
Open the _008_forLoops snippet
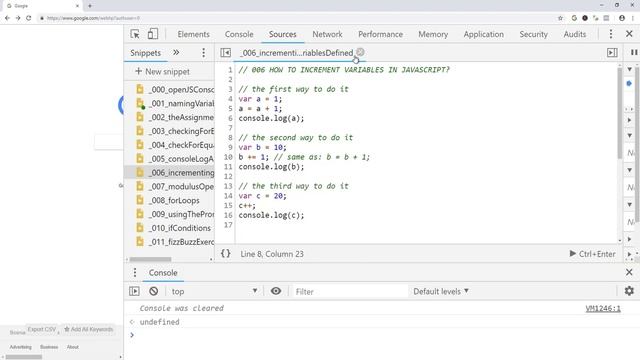[x=168, y=200]
